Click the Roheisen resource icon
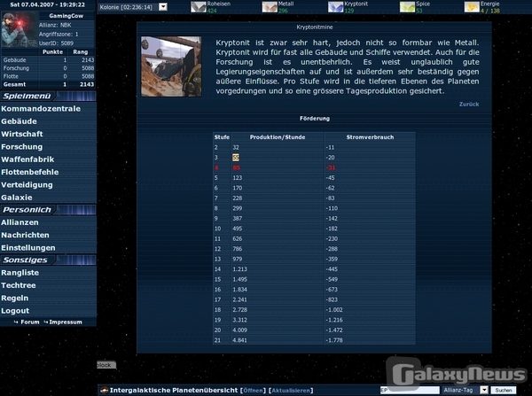 [199, 7]
